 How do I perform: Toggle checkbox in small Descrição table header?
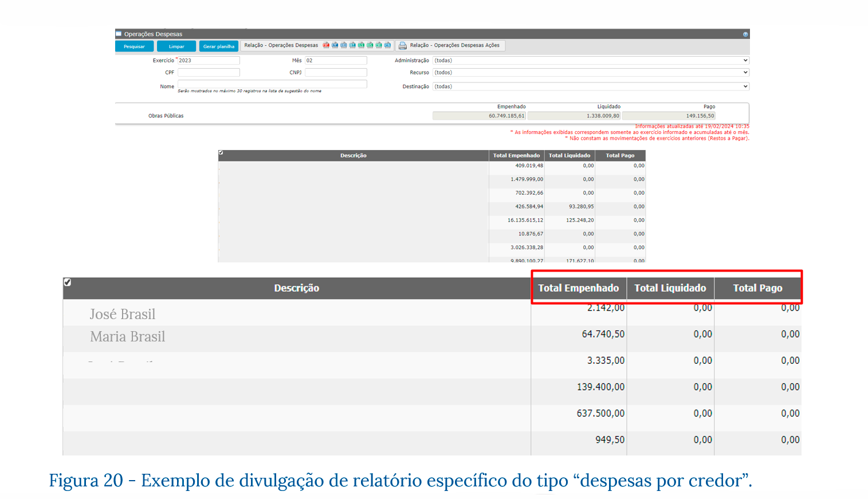pos(221,152)
